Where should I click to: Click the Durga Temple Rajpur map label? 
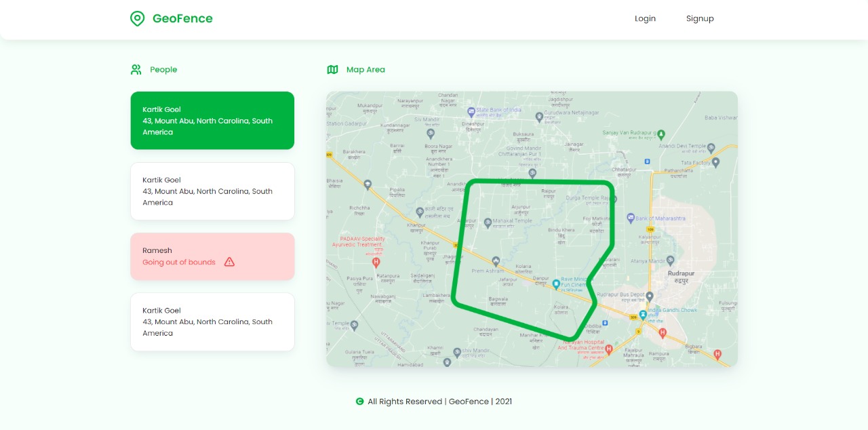(587, 199)
